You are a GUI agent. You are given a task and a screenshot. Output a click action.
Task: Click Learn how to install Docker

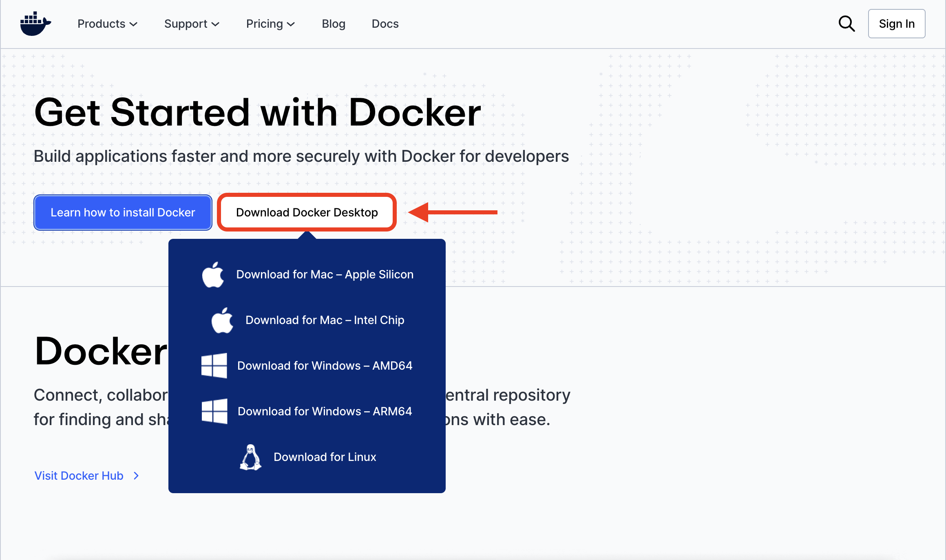click(x=123, y=212)
